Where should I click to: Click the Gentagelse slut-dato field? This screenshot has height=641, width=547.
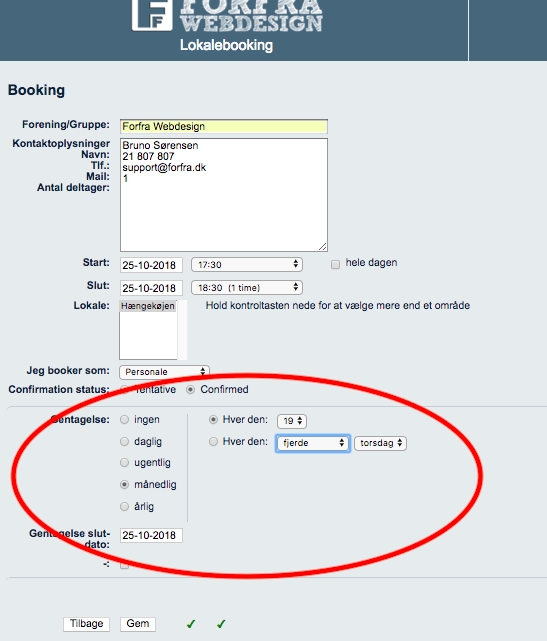(x=151, y=535)
